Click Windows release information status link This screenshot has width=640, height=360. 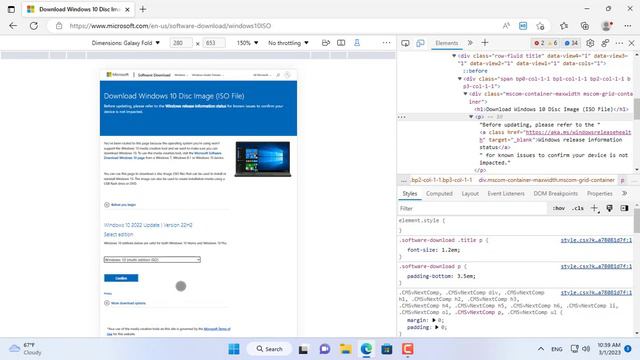196,106
